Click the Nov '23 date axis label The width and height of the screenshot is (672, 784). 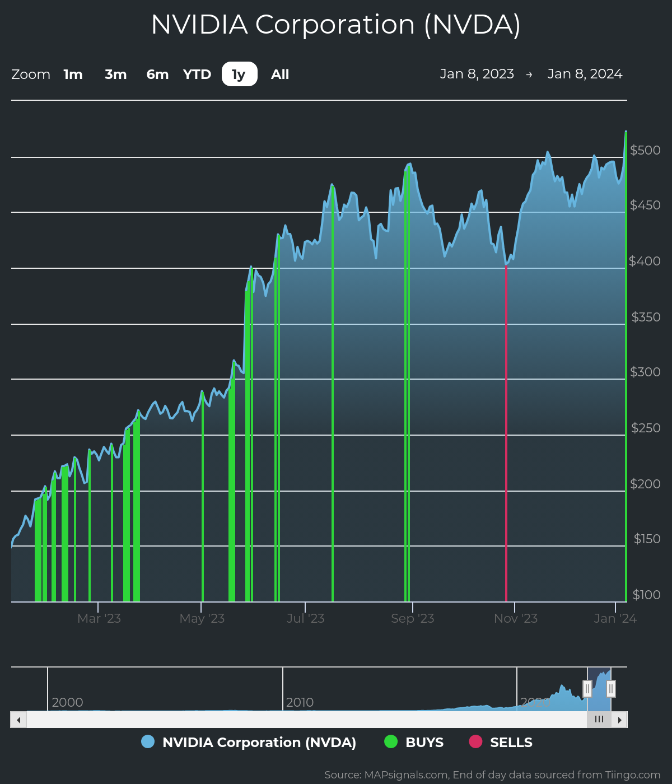coord(515,618)
